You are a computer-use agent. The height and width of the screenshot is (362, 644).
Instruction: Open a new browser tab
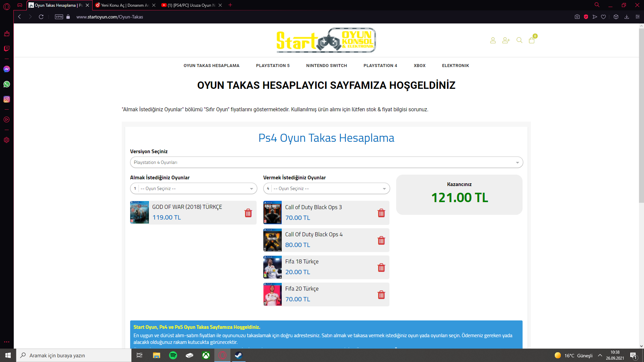click(230, 5)
